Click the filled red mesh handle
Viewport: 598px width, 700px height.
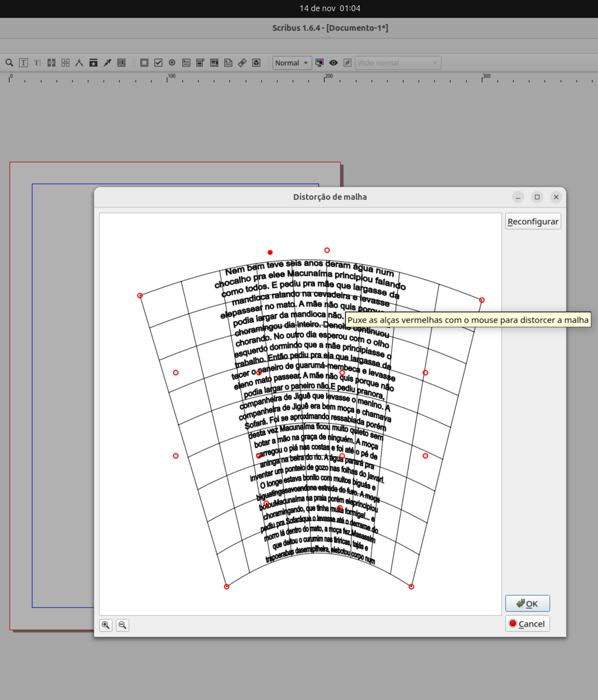pyautogui.click(x=270, y=253)
